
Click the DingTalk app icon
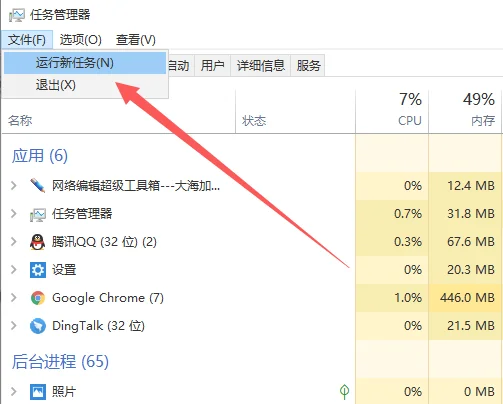pyautogui.click(x=38, y=326)
